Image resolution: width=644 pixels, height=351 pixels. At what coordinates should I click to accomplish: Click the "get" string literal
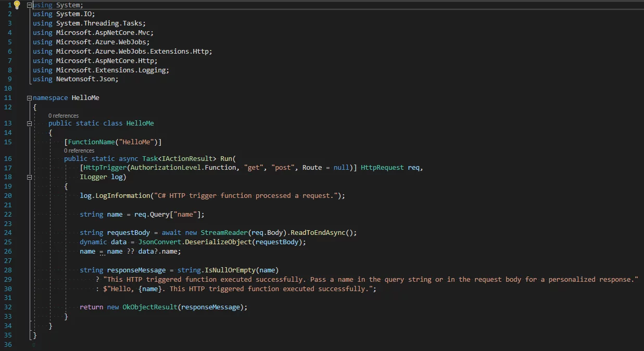click(x=254, y=168)
